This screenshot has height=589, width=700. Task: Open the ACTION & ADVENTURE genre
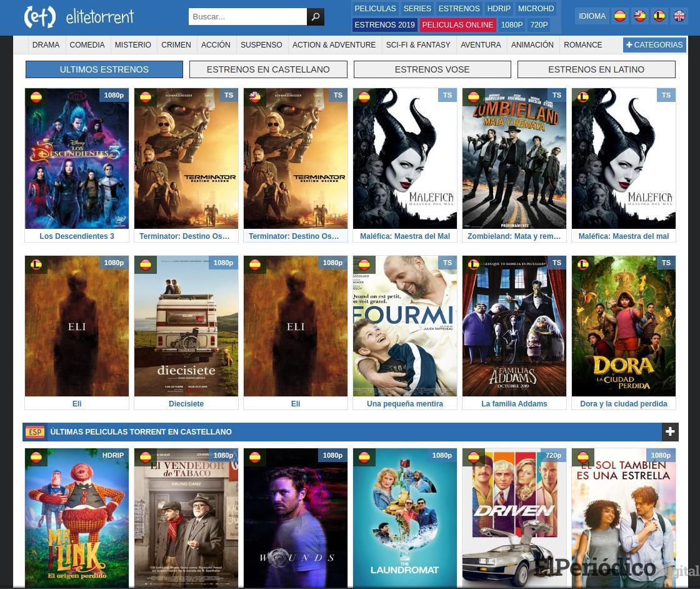pyautogui.click(x=334, y=44)
